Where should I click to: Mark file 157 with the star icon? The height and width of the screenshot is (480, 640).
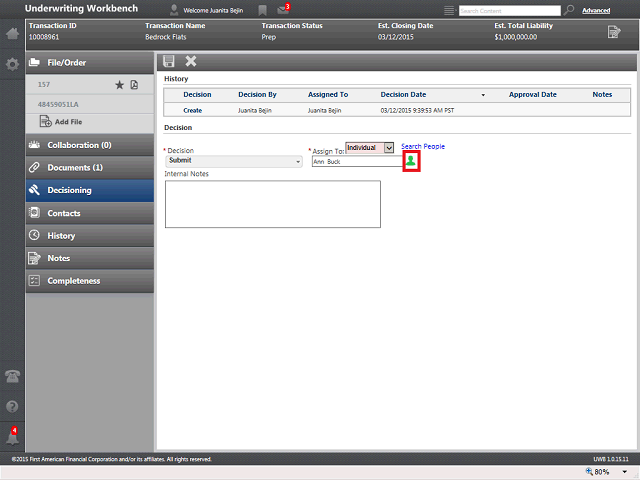click(119, 85)
